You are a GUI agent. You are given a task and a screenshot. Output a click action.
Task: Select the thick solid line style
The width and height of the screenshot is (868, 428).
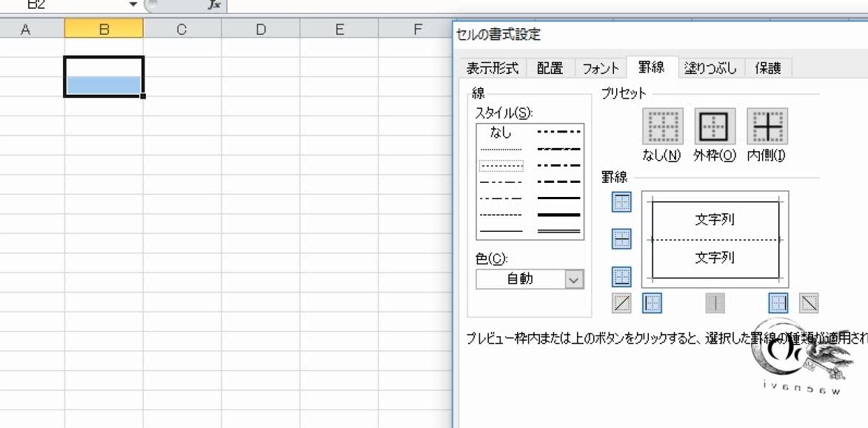pos(558,216)
